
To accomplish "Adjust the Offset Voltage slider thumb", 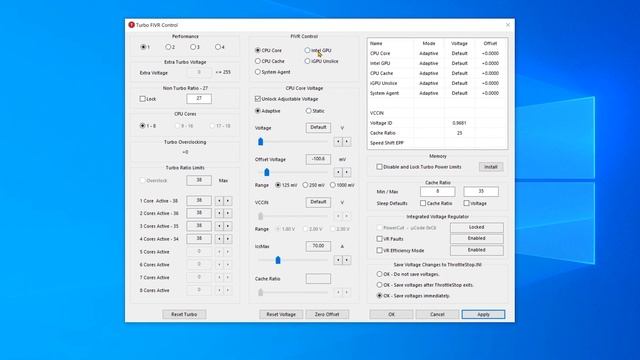I will coord(267,172).
